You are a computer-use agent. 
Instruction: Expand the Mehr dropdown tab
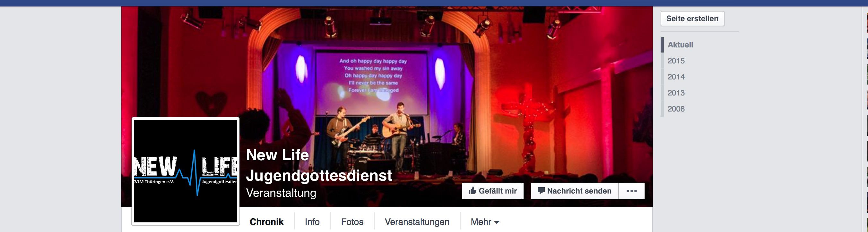click(x=485, y=222)
